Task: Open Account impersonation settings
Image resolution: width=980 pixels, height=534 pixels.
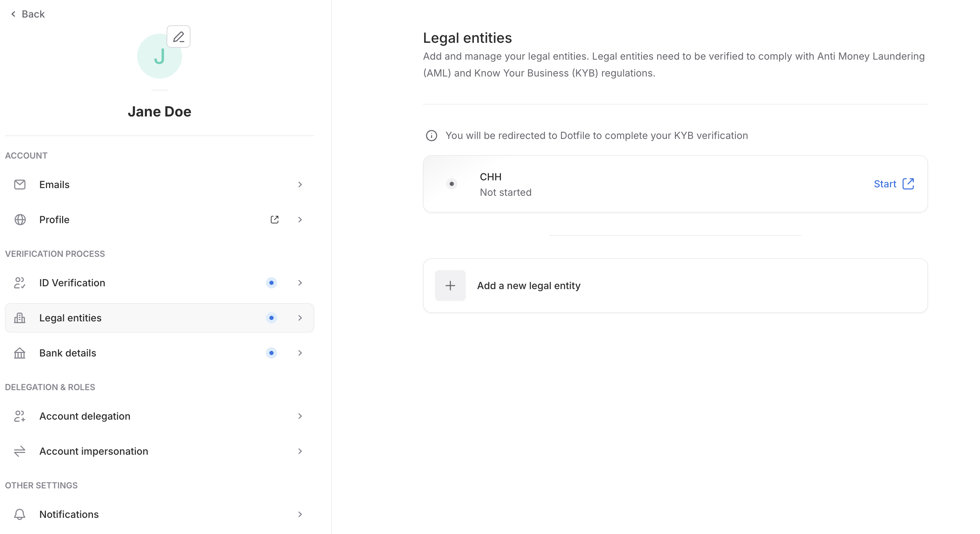Action: [x=159, y=451]
